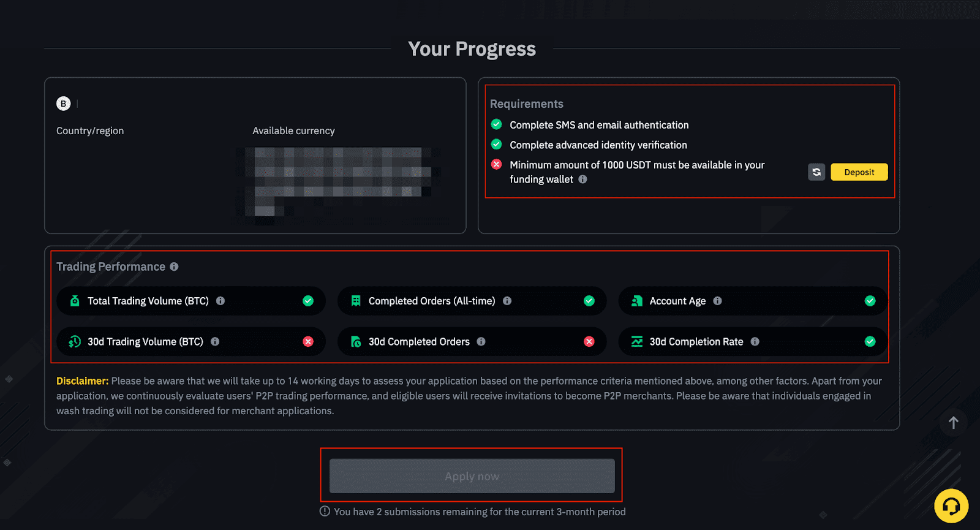Click the wallet icon beside Total Trading Volume
980x530 pixels.
[74, 301]
